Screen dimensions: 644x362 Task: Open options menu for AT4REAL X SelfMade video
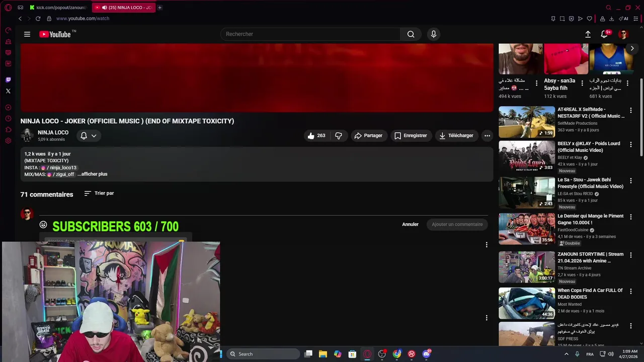[x=630, y=110]
